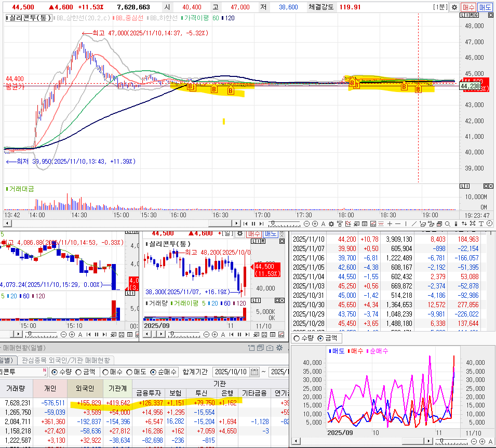Click the 개인 column header
496x448 pixels.
pos(50,388)
